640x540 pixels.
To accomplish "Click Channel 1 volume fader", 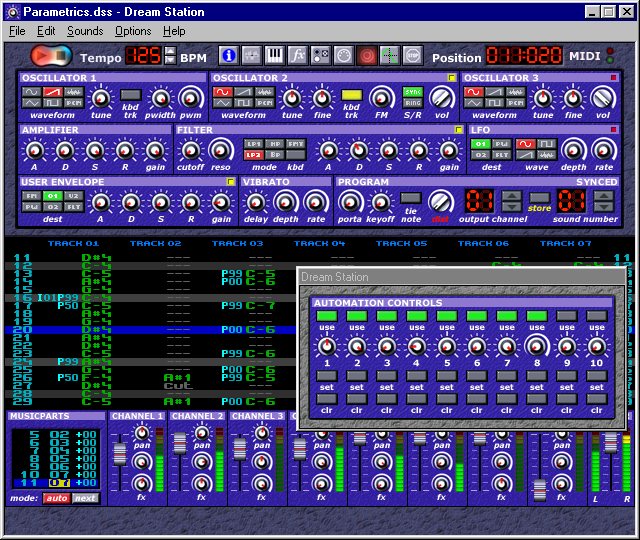I will [x=120, y=453].
